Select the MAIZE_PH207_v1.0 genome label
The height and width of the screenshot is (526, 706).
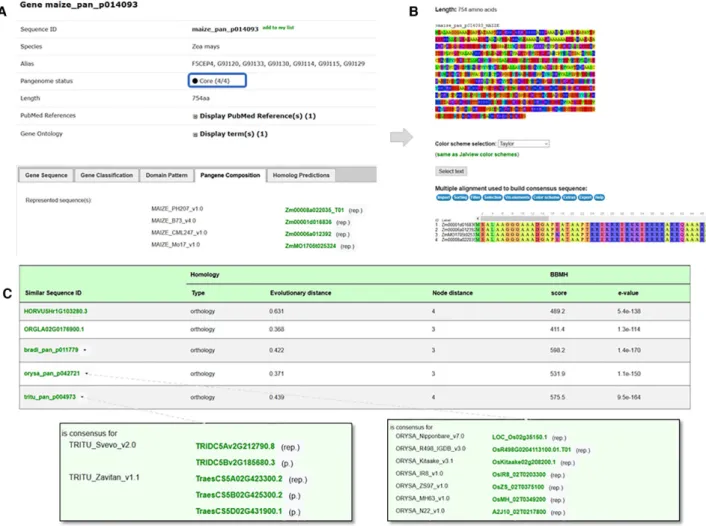[177, 209]
